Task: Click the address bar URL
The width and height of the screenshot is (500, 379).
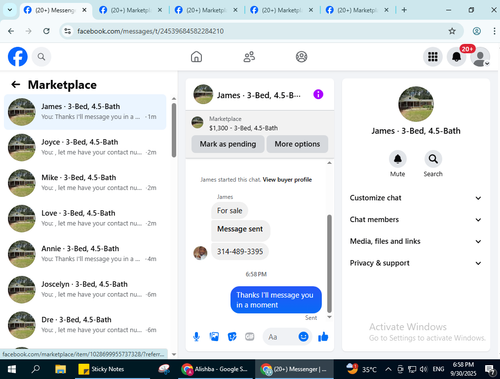Action: coord(150,31)
